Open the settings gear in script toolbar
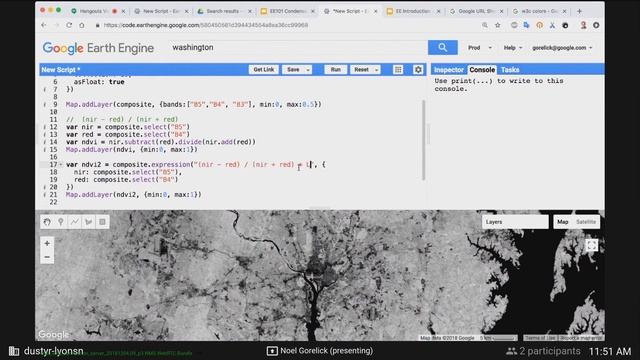The width and height of the screenshot is (640, 360). pyautogui.click(x=418, y=70)
